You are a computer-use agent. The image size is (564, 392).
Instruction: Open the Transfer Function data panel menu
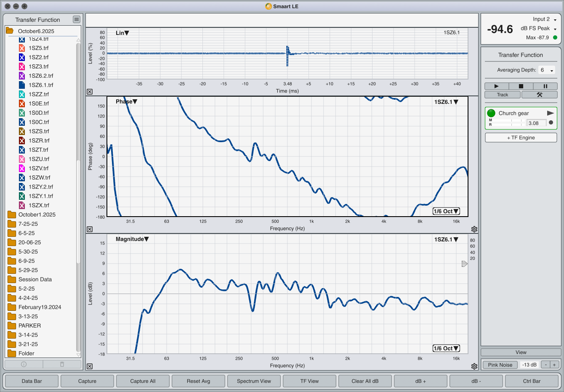pyautogui.click(x=76, y=19)
